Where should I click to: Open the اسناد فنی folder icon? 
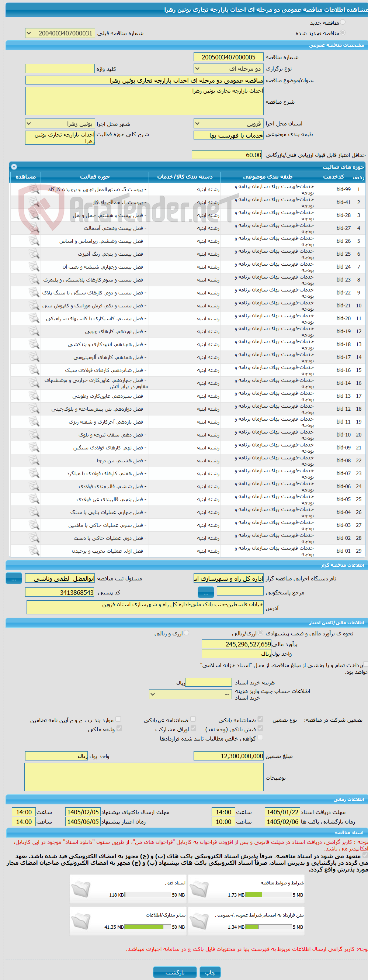point(81,889)
